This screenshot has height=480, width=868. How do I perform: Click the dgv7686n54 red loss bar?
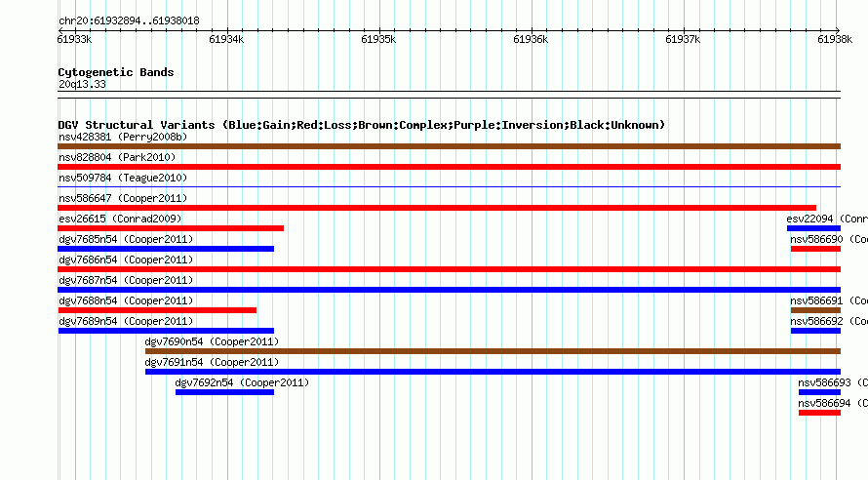click(x=449, y=269)
